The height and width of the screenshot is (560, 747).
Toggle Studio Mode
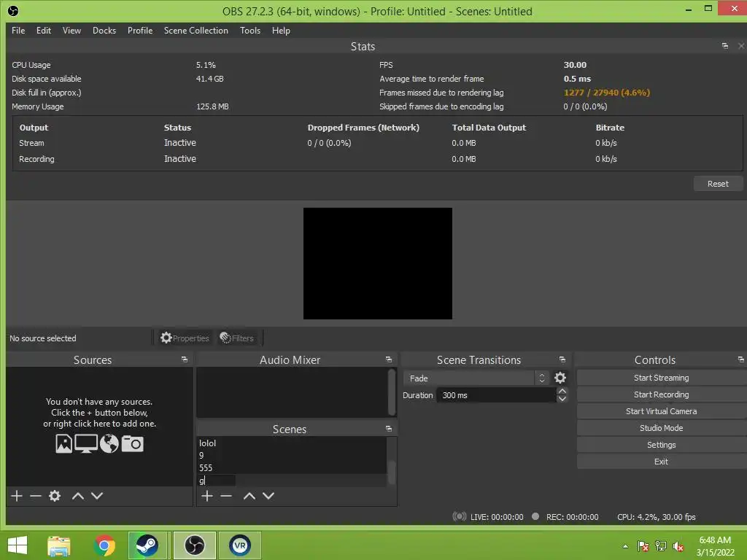pos(661,427)
